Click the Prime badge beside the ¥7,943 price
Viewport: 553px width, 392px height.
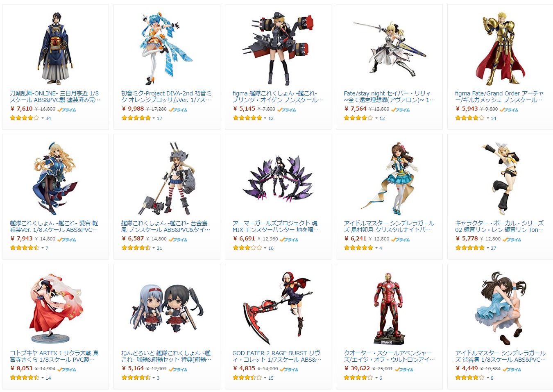66,240
